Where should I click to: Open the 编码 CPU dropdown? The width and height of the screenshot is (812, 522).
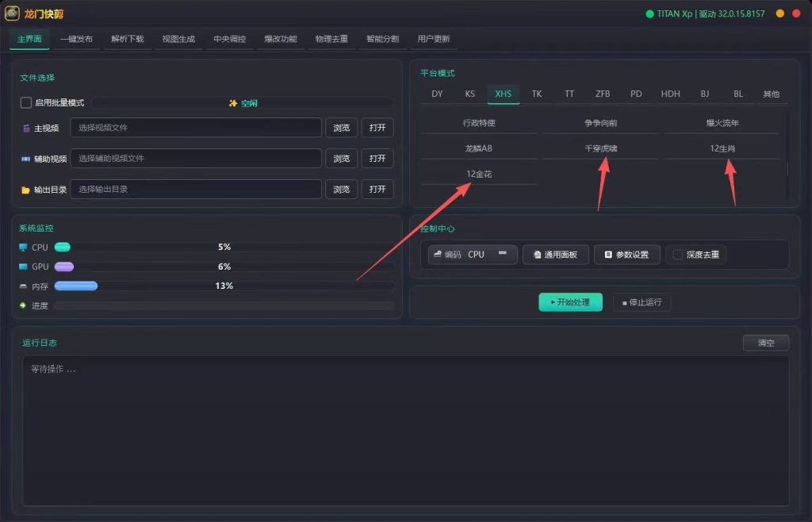pyautogui.click(x=473, y=255)
